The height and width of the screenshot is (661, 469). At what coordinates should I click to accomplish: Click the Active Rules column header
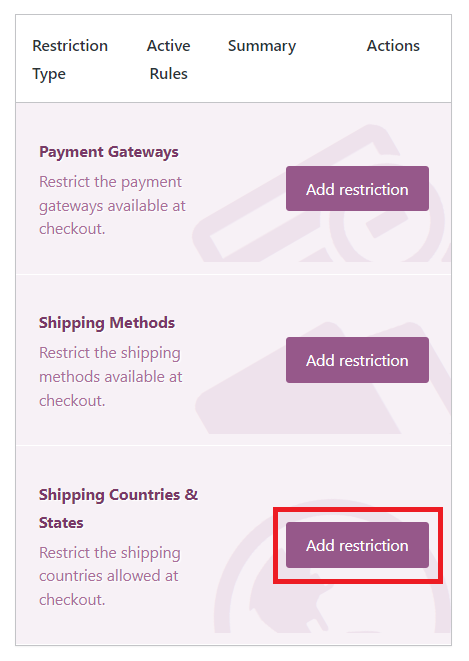click(x=169, y=59)
